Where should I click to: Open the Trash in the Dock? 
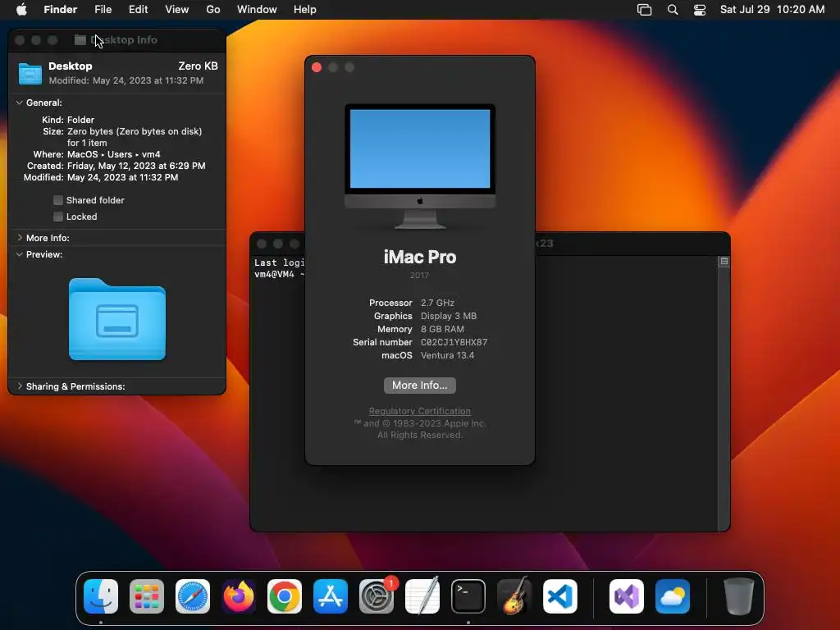739,596
